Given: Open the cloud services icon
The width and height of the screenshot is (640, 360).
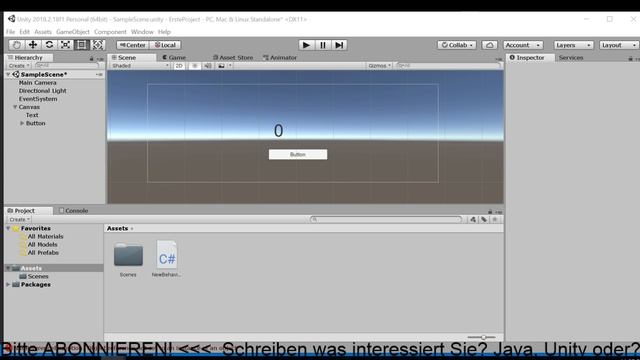Looking at the screenshot, I should [489, 45].
